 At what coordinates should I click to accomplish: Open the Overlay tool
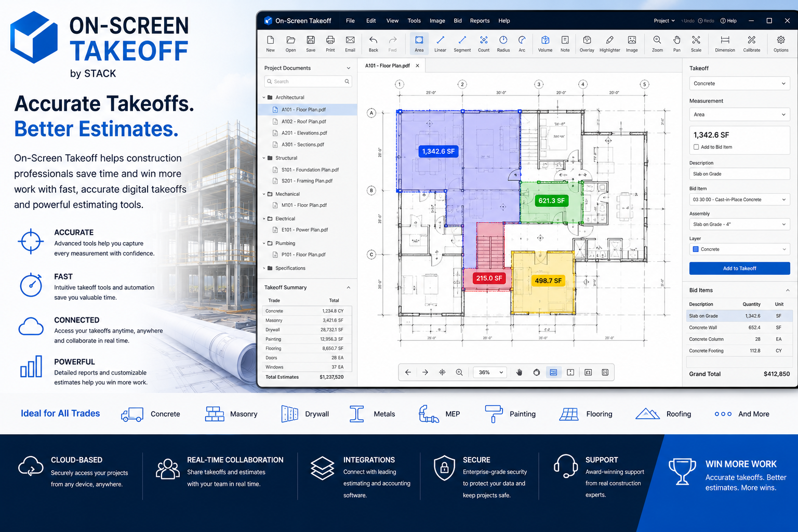pyautogui.click(x=587, y=44)
